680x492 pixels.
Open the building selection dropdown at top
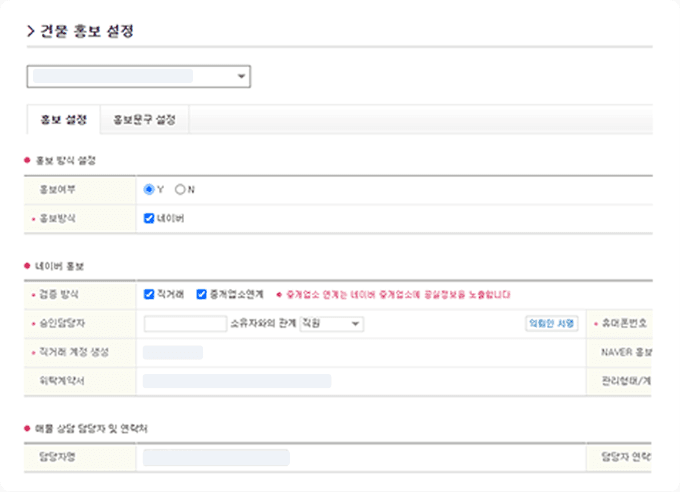138,76
